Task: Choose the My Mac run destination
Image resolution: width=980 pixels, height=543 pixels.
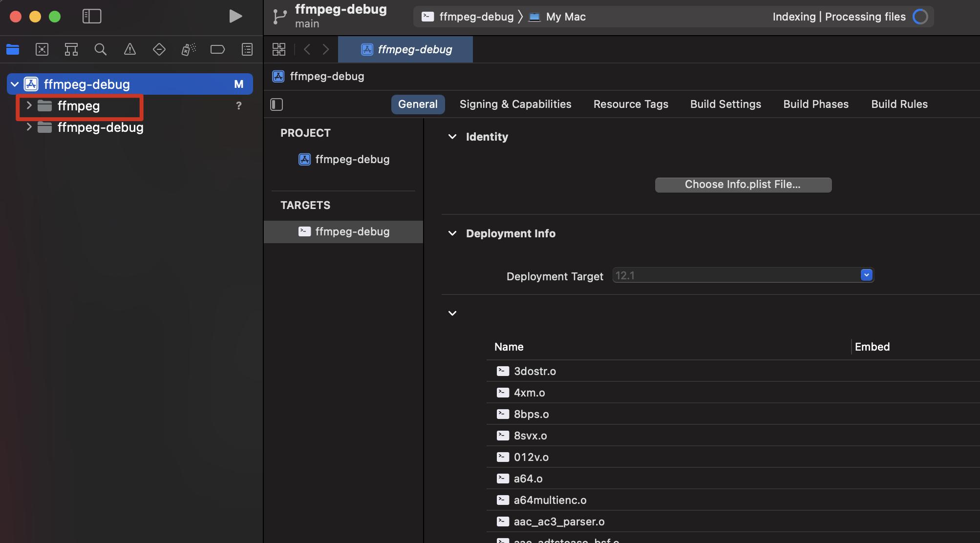Action: tap(557, 17)
